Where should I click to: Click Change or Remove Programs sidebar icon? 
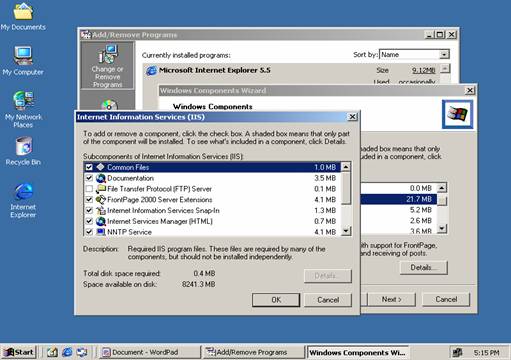[107, 66]
